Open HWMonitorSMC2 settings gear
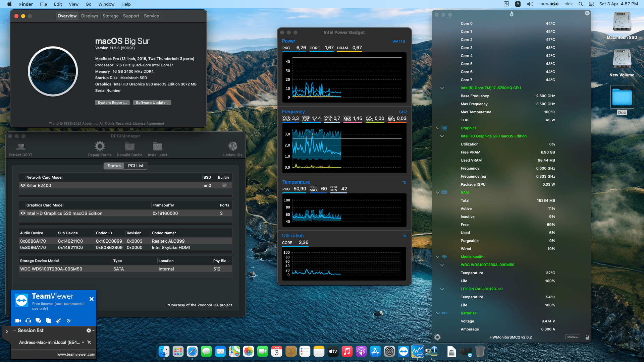Screen dimensions: 644x362 coord(437,337)
